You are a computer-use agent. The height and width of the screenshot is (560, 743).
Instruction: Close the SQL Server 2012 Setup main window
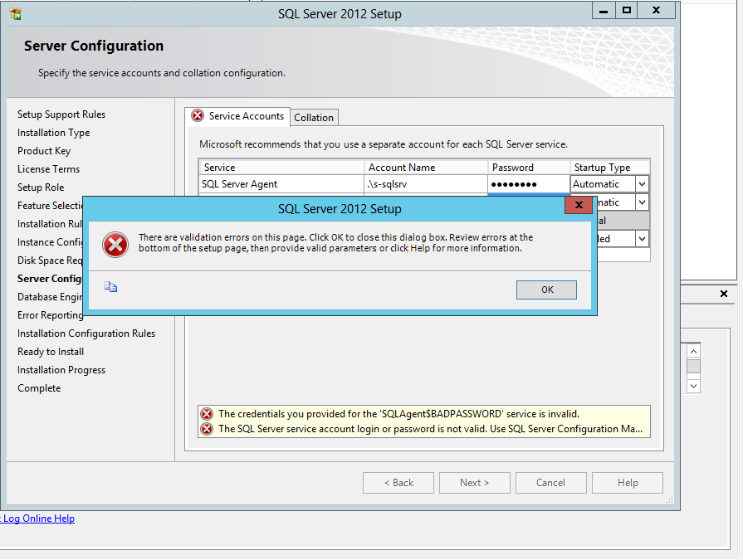[x=657, y=11]
